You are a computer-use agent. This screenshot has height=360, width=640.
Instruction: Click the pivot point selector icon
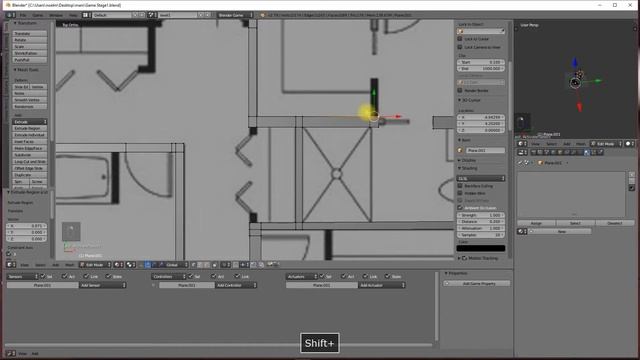131,265
